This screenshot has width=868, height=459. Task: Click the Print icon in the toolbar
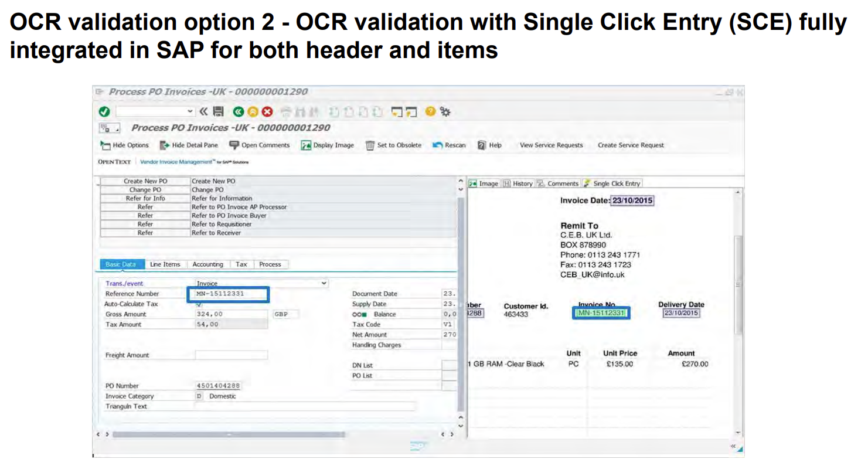coord(286,111)
